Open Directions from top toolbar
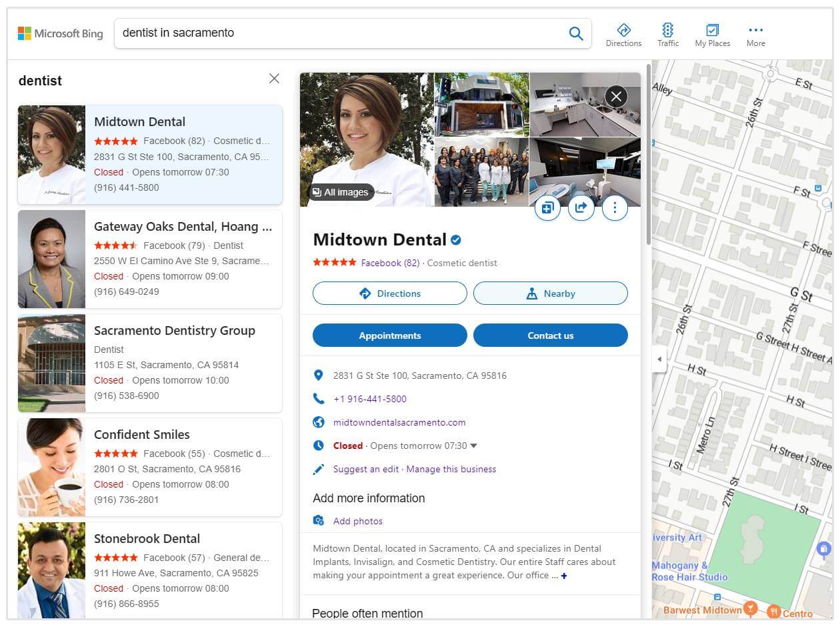The height and width of the screenshot is (627, 840). (x=623, y=35)
